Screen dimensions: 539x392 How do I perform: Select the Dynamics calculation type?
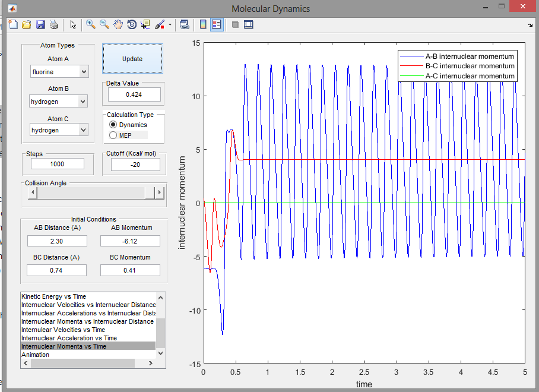[113, 125]
